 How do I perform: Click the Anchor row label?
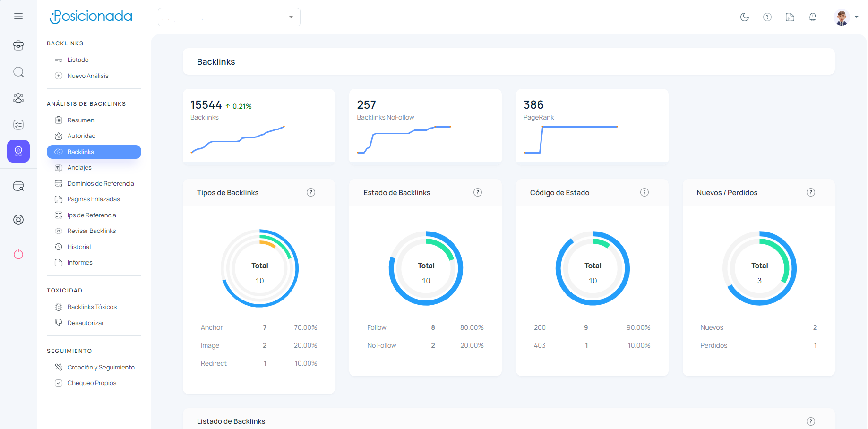[x=212, y=327]
